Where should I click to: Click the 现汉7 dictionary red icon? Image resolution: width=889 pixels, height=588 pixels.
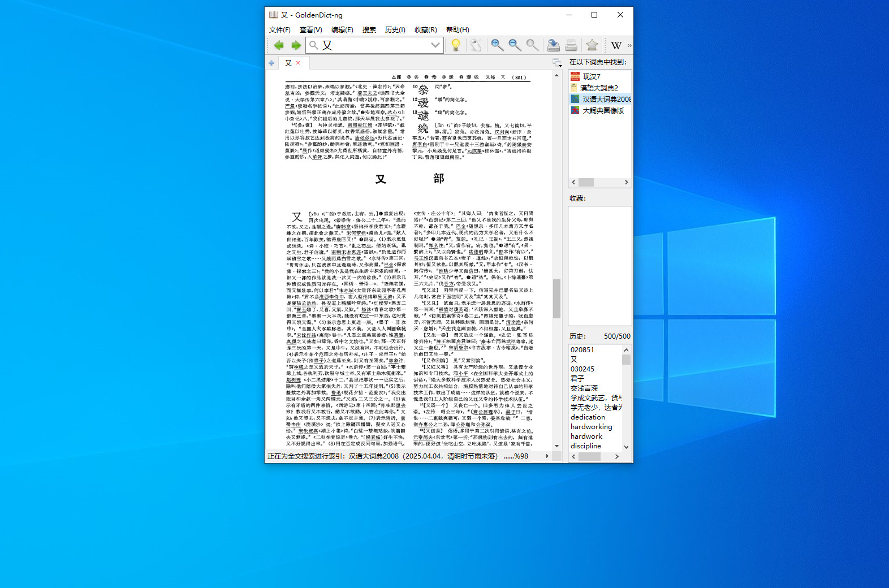(575, 76)
